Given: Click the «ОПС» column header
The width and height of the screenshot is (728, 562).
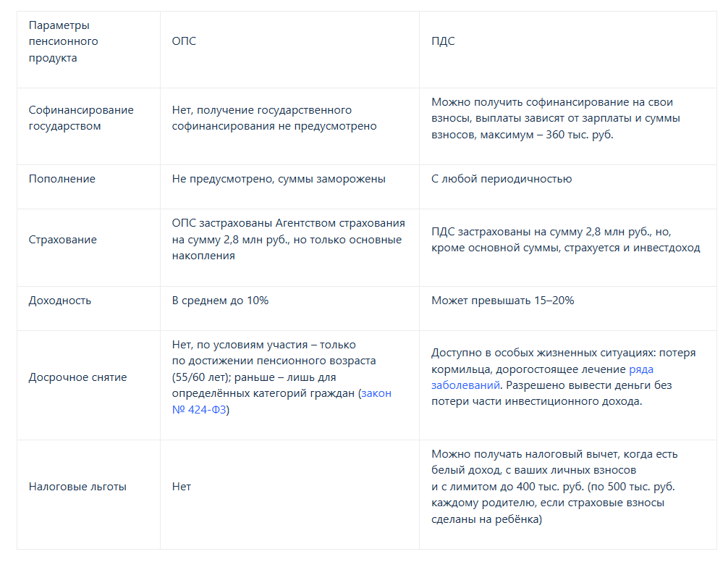Looking at the screenshot, I should click(184, 41).
